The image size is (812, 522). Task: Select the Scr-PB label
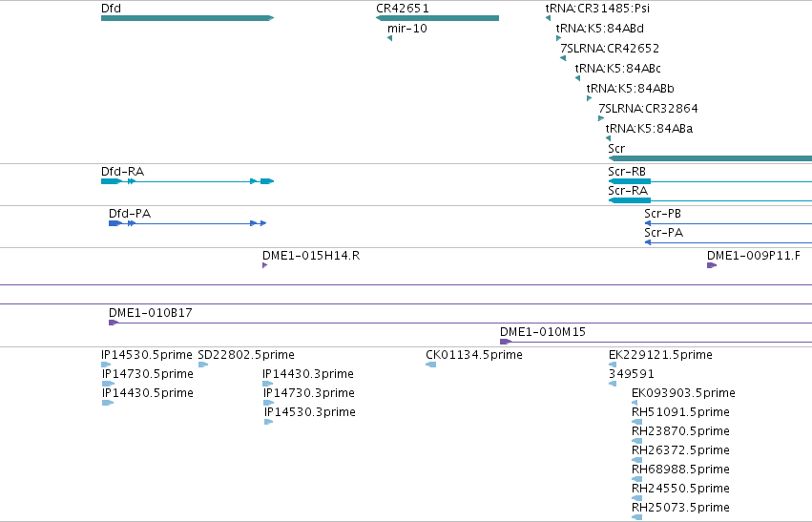pyautogui.click(x=662, y=214)
